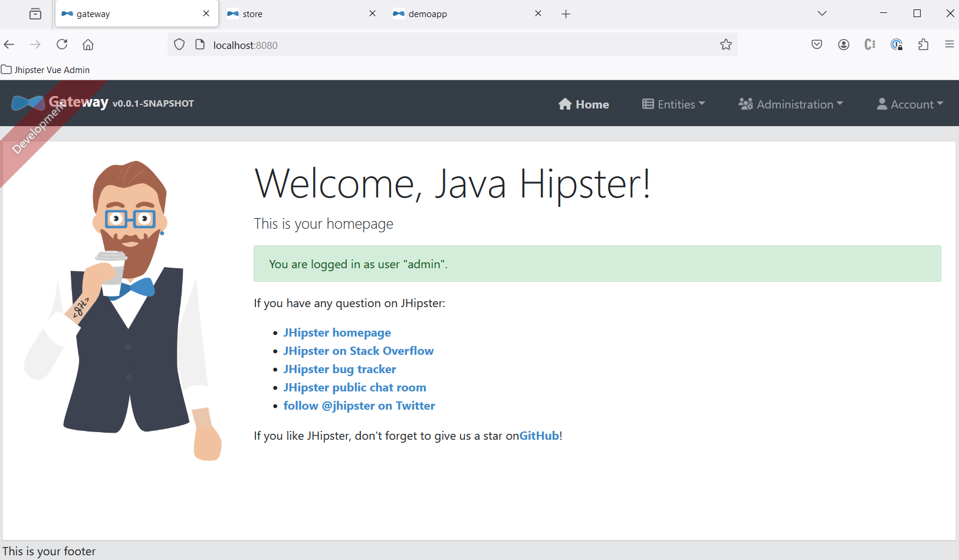This screenshot has height=560, width=959.
Task: Expand the Account dropdown menu
Action: coord(910,104)
